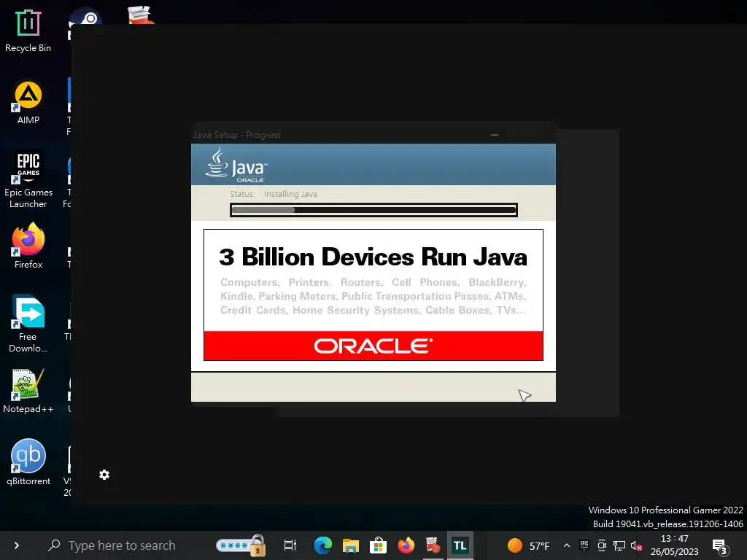747x560 pixels.
Task: Click the Epic Games tray icon
Action: coord(584,545)
